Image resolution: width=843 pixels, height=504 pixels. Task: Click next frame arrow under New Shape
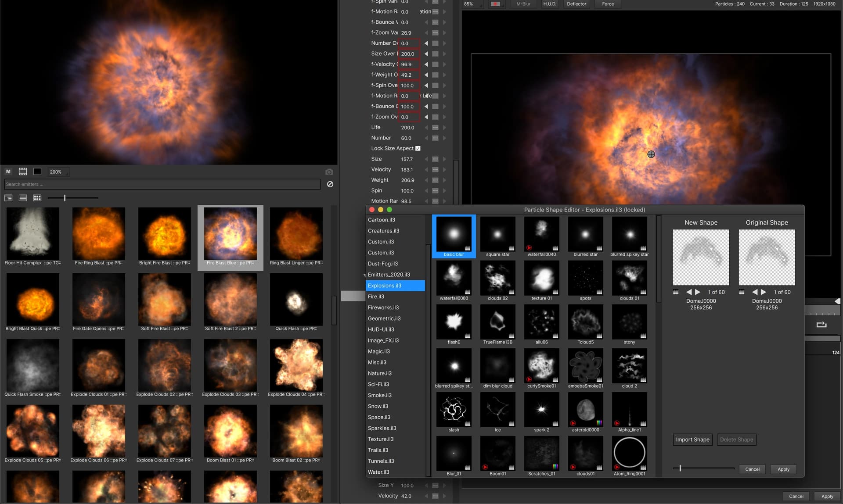click(698, 292)
